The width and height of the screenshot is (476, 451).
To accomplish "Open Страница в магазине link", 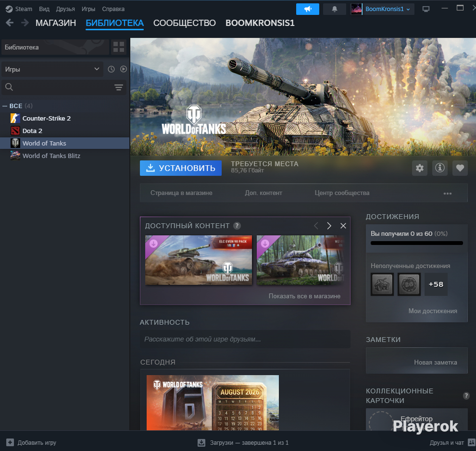I will pos(181,193).
